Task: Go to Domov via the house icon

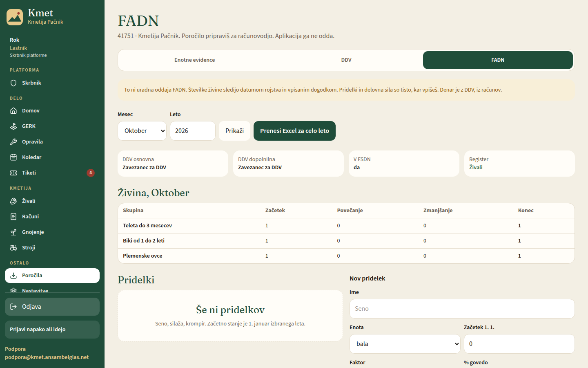Action: [13, 111]
